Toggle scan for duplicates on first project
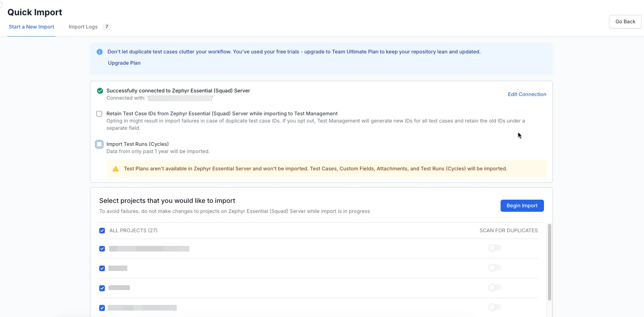The image size is (644, 317). [x=495, y=248]
